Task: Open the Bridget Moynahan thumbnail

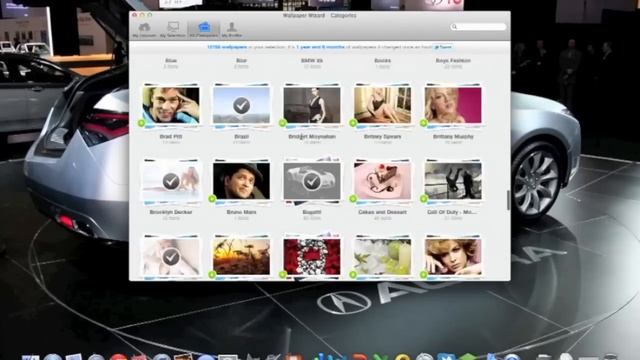Action: (312, 105)
